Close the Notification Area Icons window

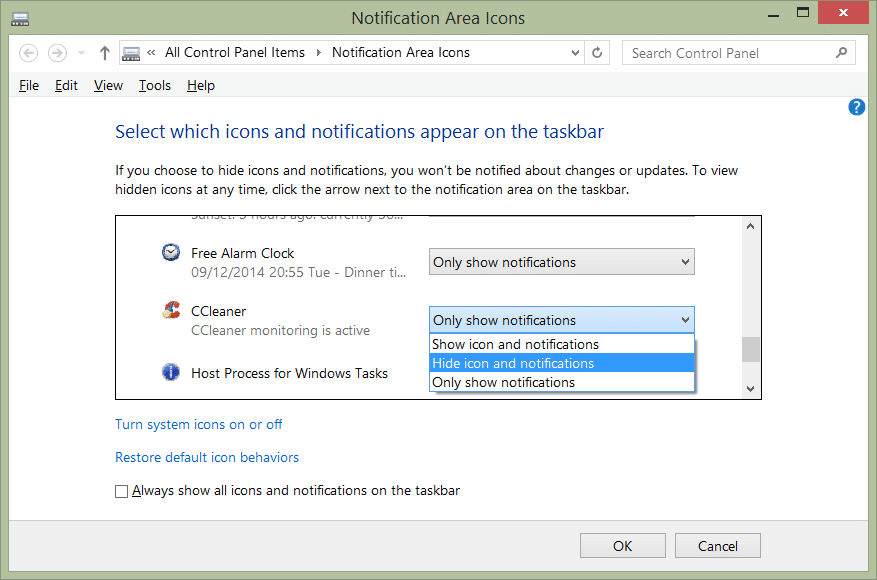[x=843, y=12]
